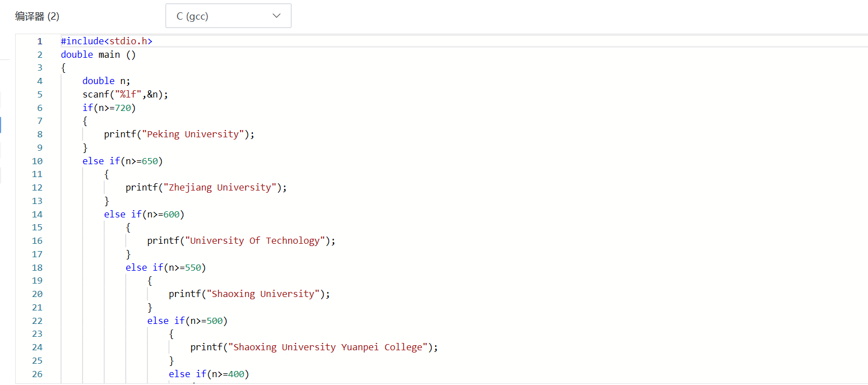Click the else if(n>=400) line

click(x=209, y=374)
